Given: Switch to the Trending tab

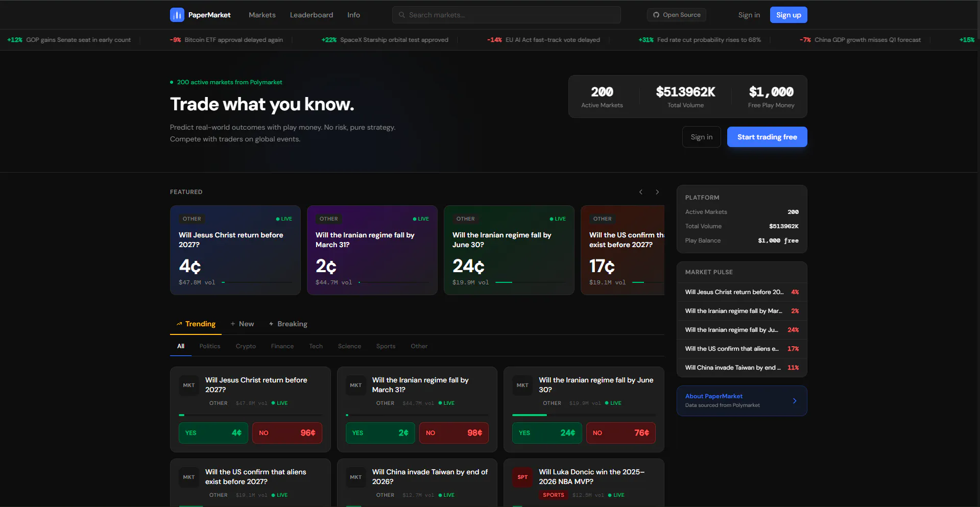Looking at the screenshot, I should pyautogui.click(x=196, y=324).
